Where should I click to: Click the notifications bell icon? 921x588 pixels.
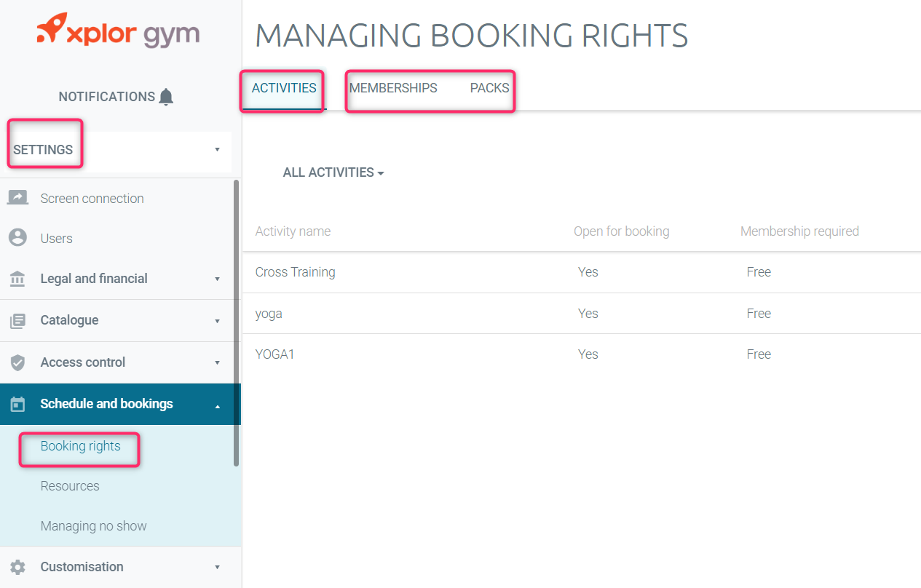[166, 97]
